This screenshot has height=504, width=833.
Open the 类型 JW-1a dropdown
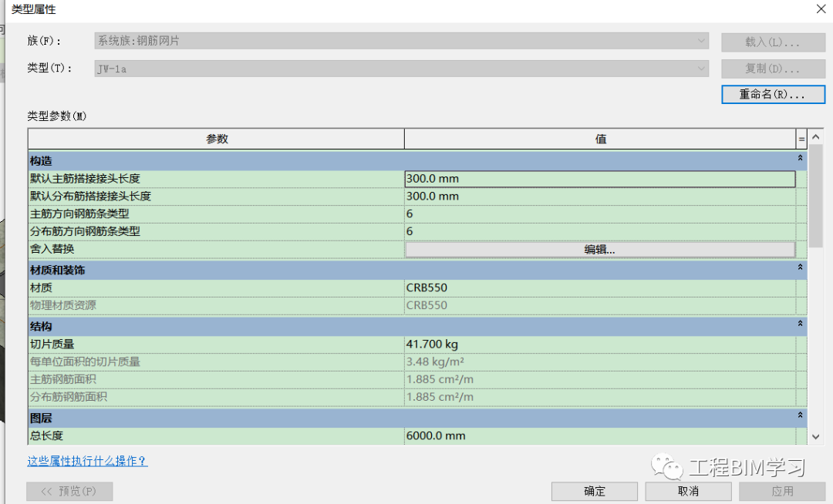(x=402, y=69)
